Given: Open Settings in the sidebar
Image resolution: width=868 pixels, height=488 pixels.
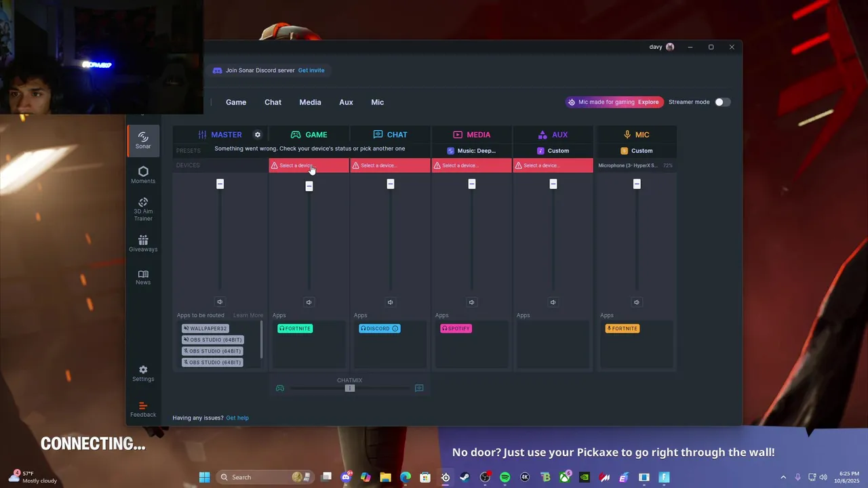Looking at the screenshot, I should coord(143,373).
